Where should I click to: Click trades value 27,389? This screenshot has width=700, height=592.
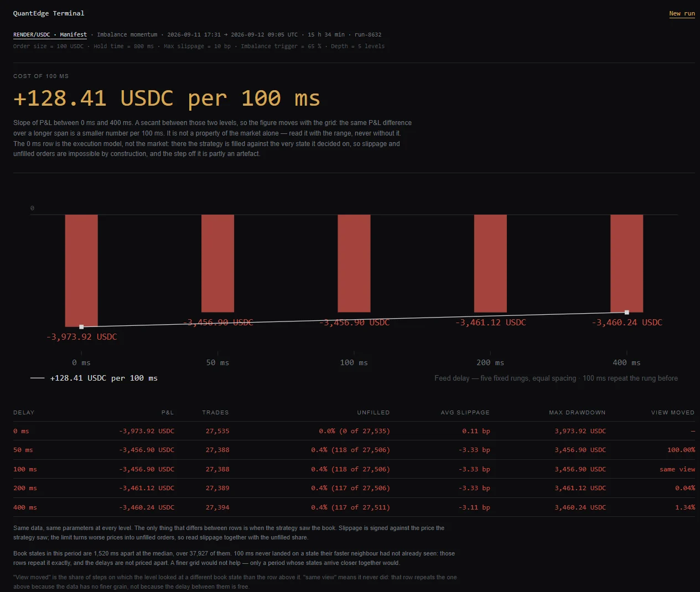coord(217,488)
